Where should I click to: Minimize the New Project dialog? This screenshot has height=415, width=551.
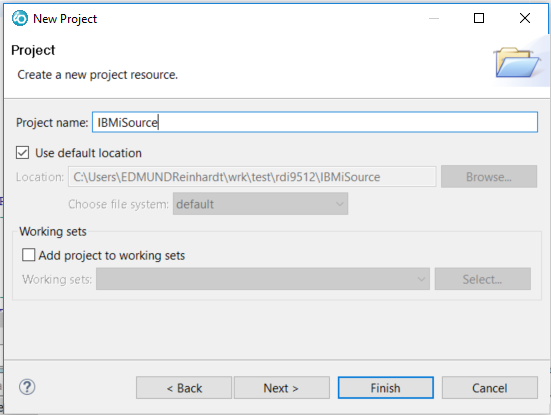pyautogui.click(x=434, y=18)
